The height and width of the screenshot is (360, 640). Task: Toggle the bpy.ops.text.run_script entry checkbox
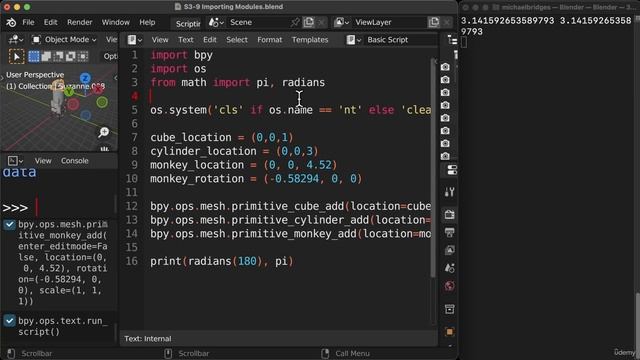point(9,321)
